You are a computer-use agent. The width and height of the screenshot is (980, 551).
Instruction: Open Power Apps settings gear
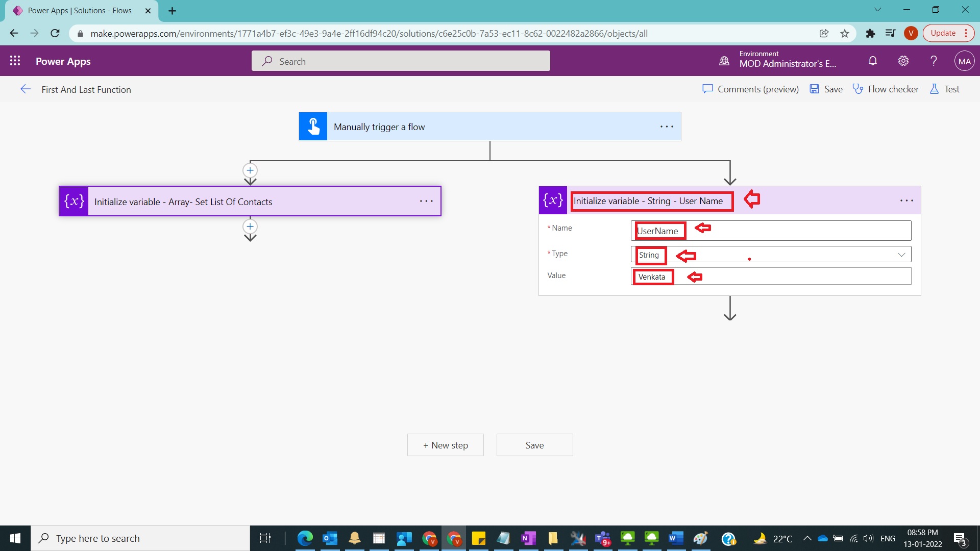tap(903, 60)
